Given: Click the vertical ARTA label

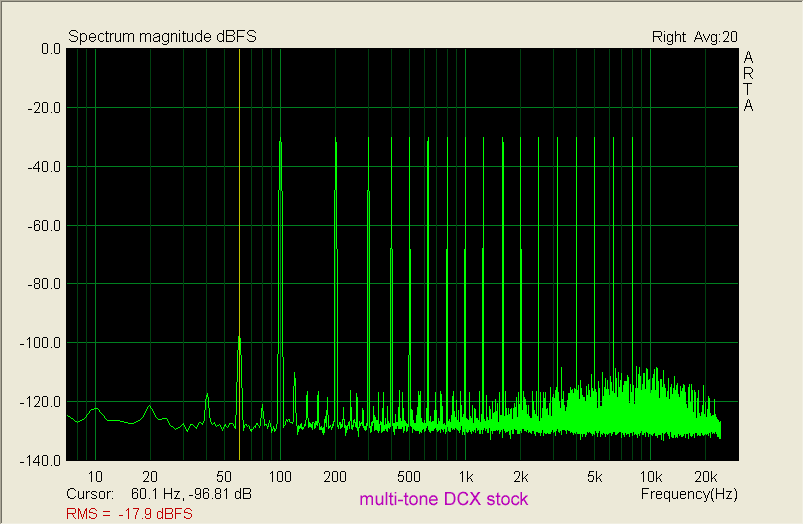Looking at the screenshot, I should [x=748, y=82].
